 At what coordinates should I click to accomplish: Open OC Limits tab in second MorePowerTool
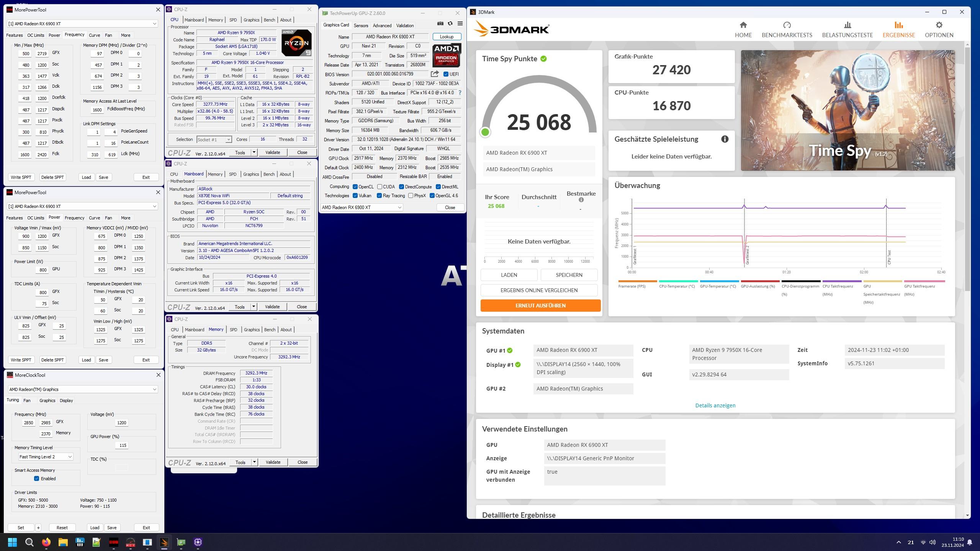36,218
